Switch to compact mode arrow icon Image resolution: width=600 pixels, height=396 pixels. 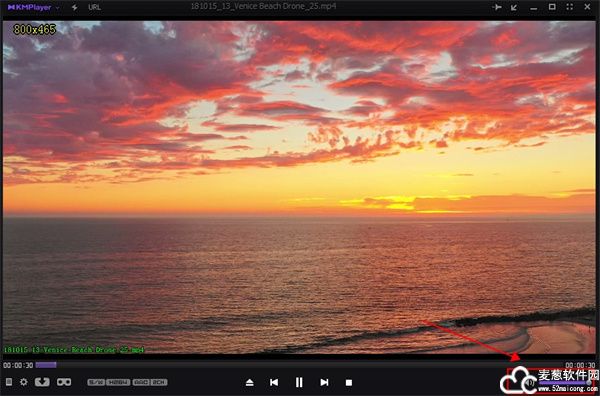pos(514,7)
